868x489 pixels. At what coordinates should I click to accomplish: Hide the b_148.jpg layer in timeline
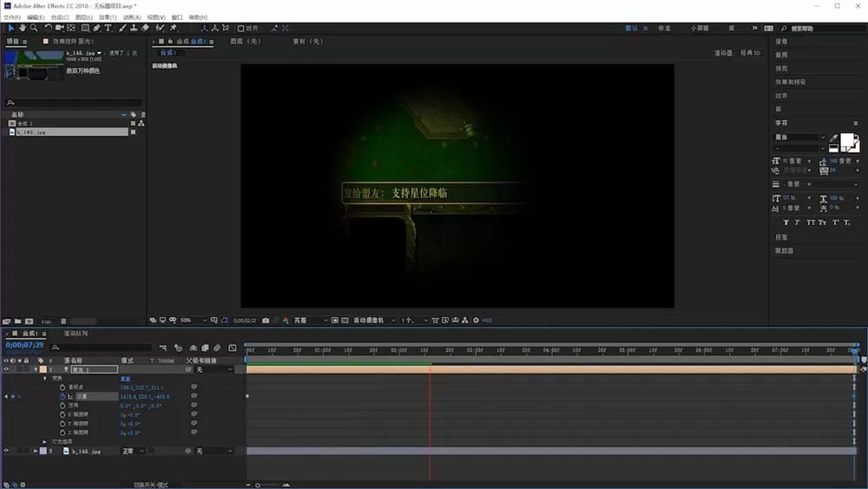(7, 451)
